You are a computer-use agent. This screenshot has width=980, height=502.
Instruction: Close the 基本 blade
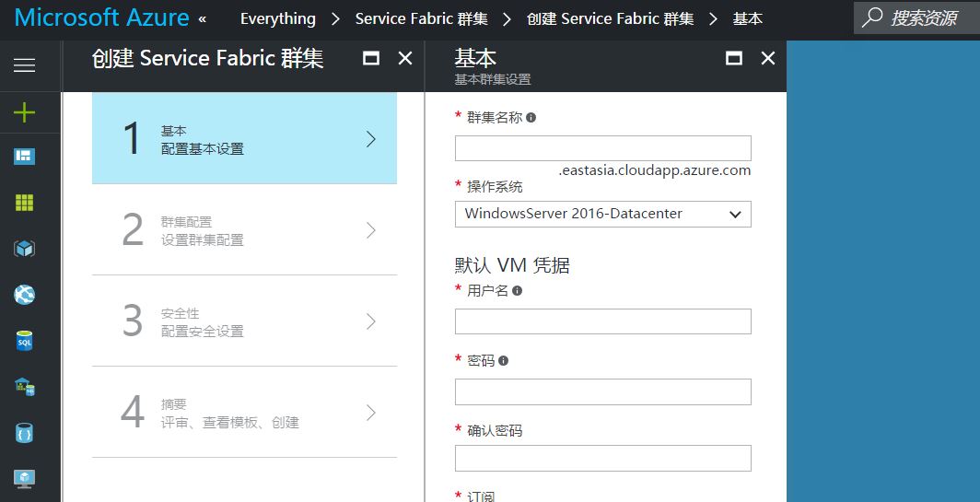[x=767, y=58]
